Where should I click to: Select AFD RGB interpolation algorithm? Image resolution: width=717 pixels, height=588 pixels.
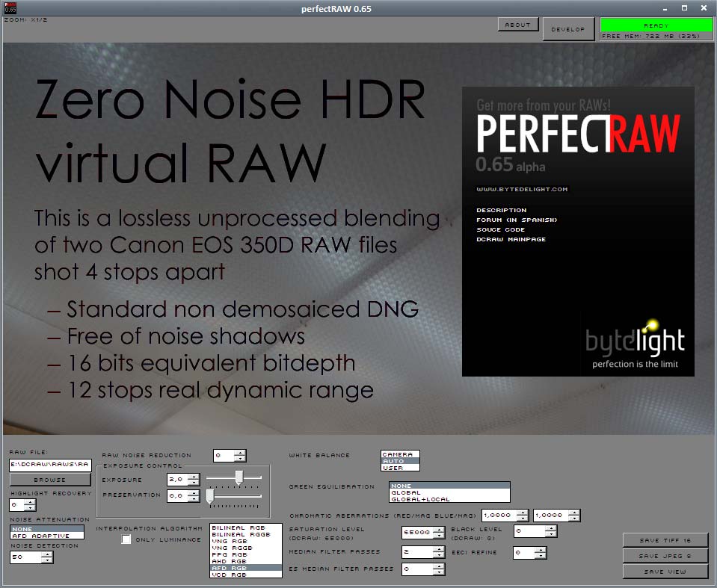pos(246,568)
